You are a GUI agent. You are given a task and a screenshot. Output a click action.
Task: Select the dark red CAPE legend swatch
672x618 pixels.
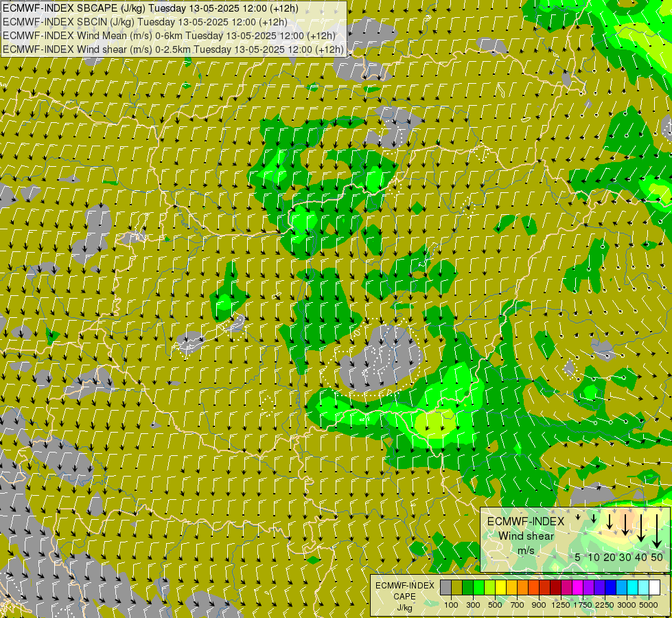(x=555, y=588)
